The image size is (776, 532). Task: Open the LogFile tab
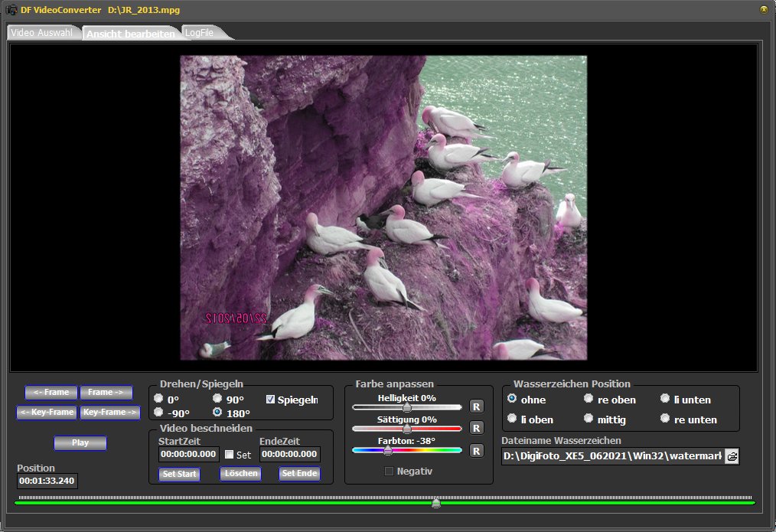201,33
